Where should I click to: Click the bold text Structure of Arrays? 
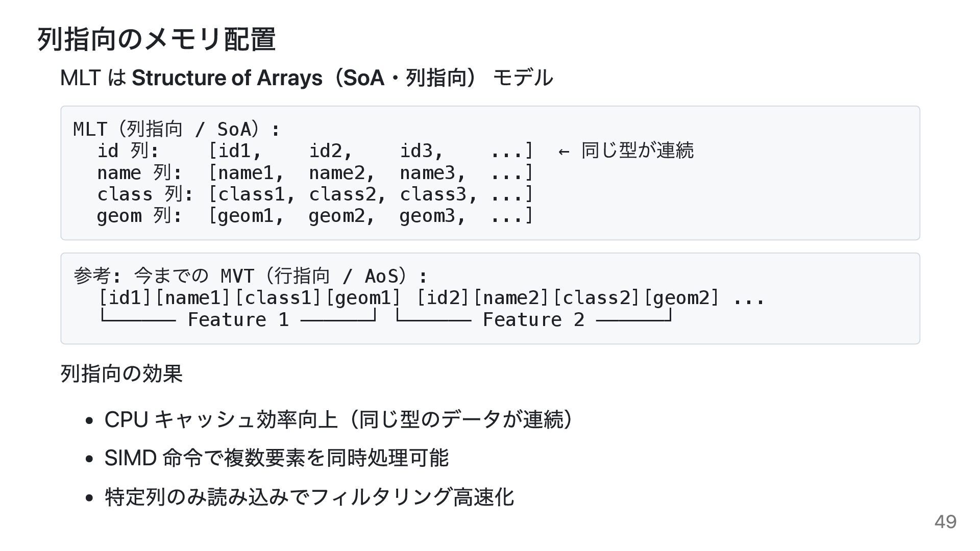tap(227, 78)
